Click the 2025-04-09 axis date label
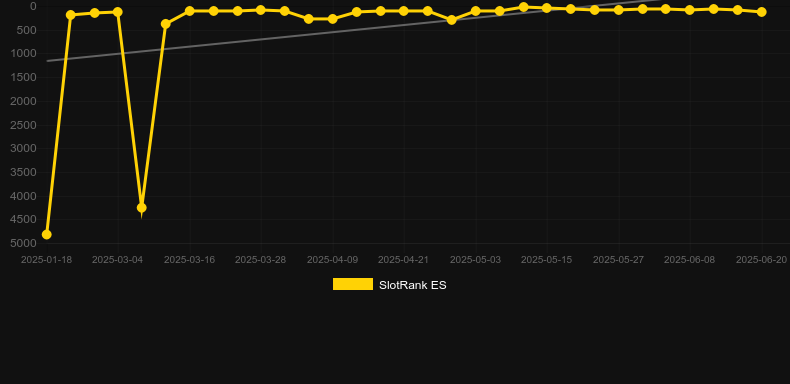Viewport: 790px width, 384px height. coord(333,260)
